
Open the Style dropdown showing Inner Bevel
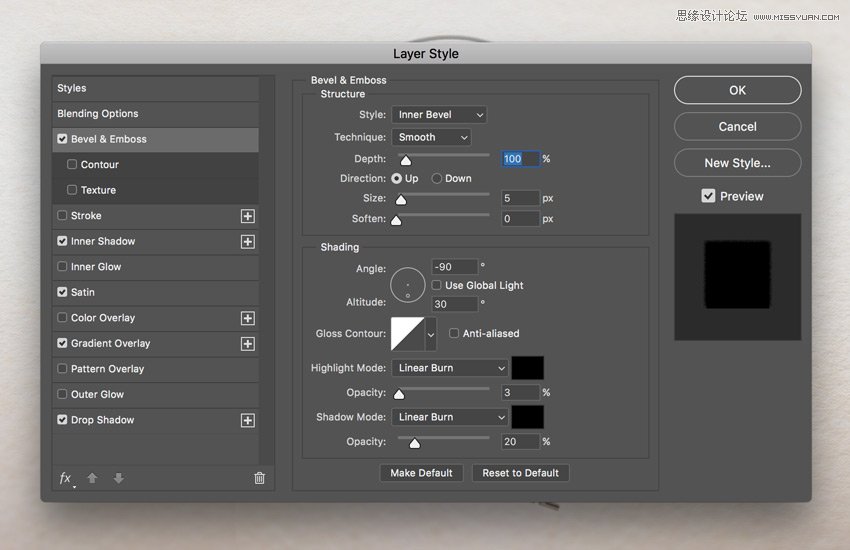[438, 115]
